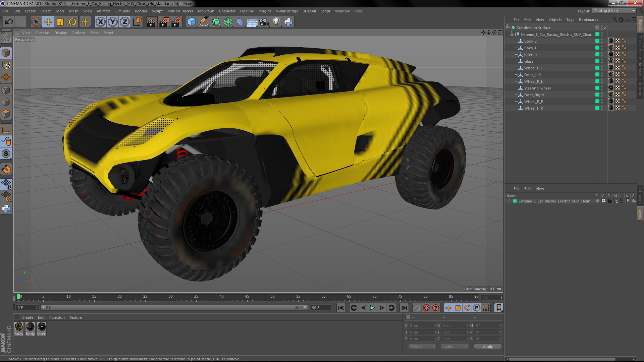Viewport: 644px width, 362px height.
Task: Toggle the Body_2 layer color square
Action: 597,41
